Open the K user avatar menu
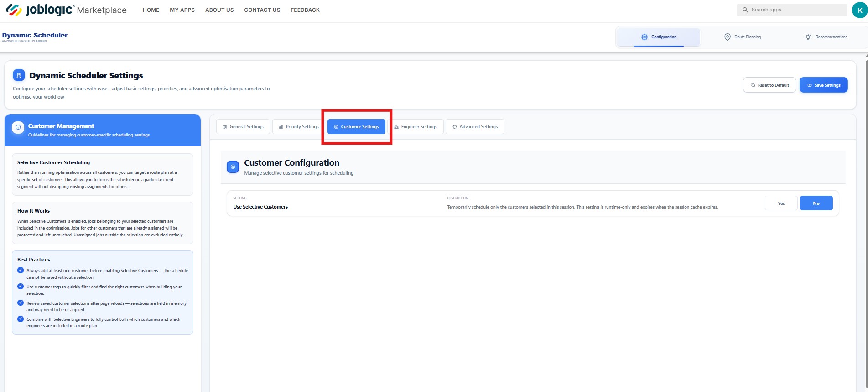Screen dimensions: 868x392 pyautogui.click(x=860, y=10)
